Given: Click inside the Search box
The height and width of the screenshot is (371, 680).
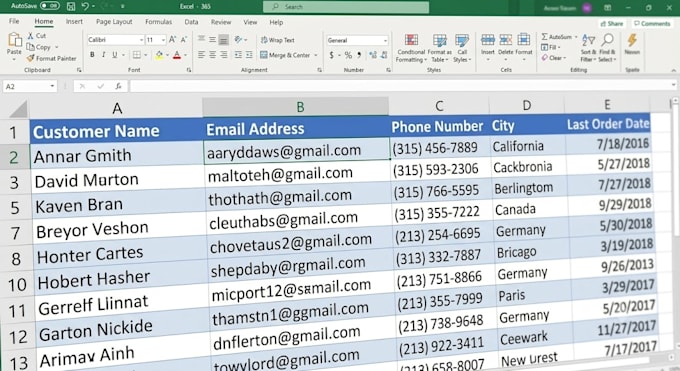Looking at the screenshot, I should pyautogui.click(x=346, y=7).
